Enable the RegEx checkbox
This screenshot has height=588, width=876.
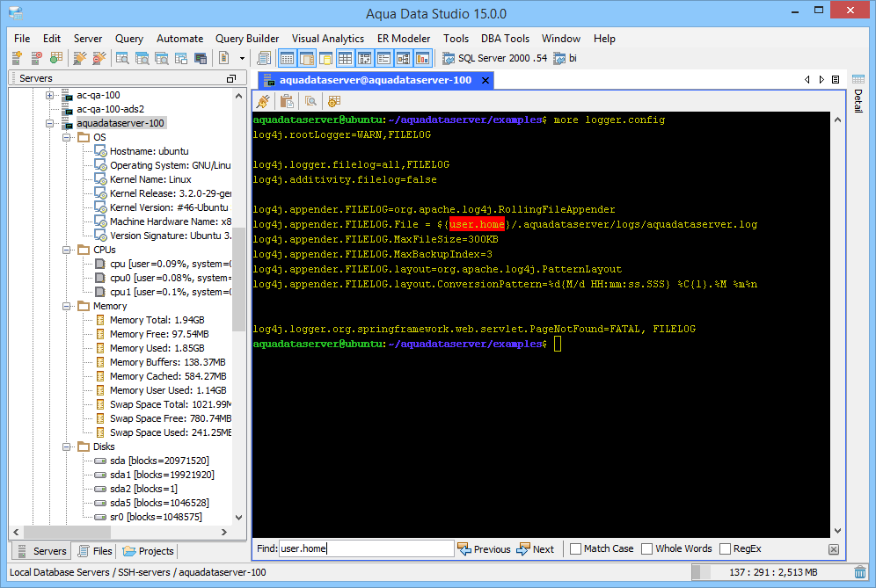click(725, 549)
